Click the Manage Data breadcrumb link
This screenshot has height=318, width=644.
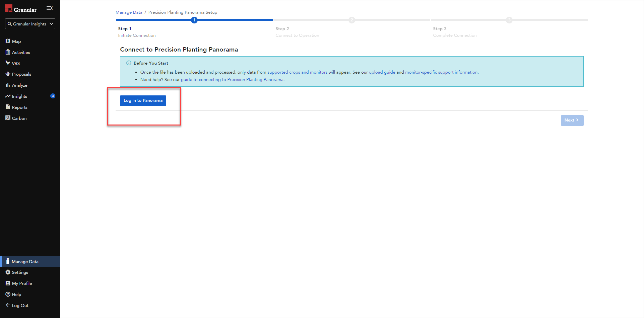(x=129, y=12)
